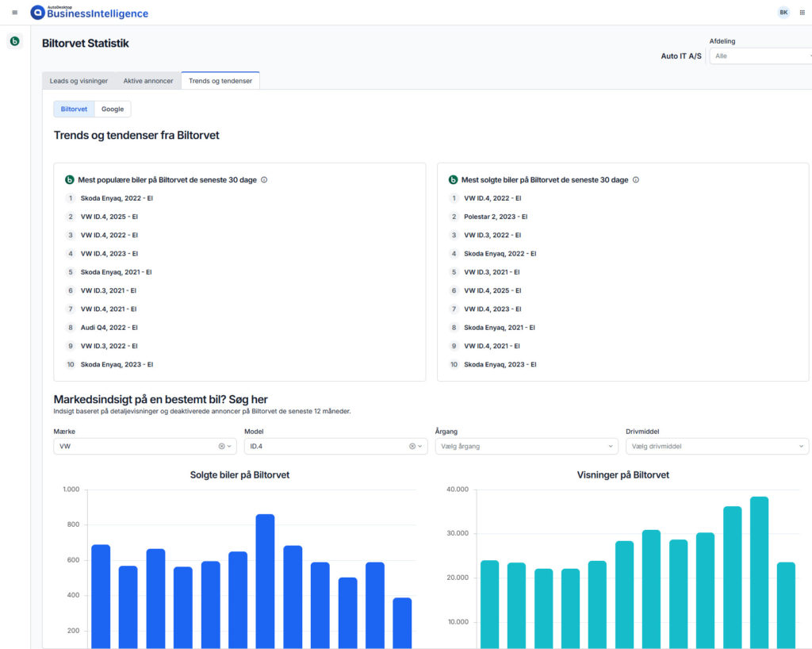Clear the VW brand selection
The height and width of the screenshot is (649, 812).
pyautogui.click(x=222, y=446)
